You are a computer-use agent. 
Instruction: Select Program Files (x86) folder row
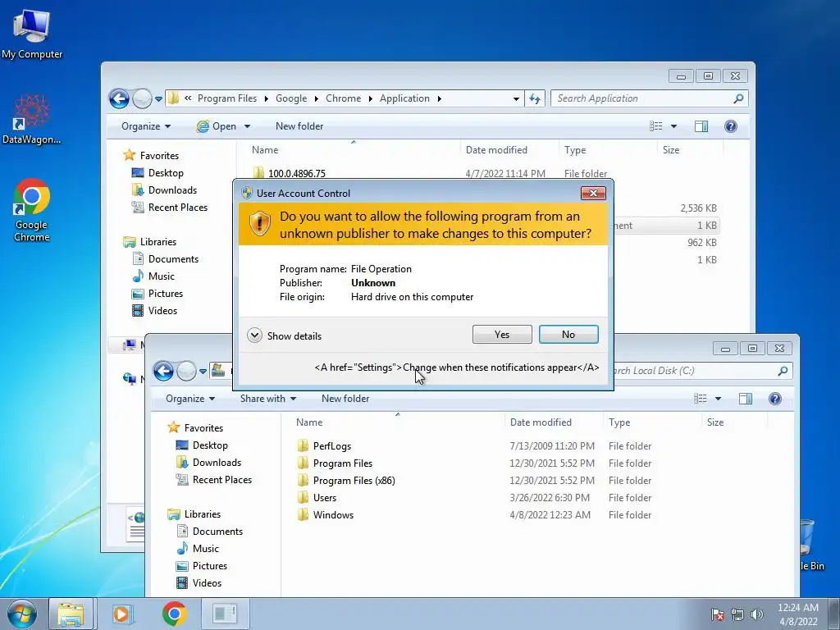click(x=354, y=481)
